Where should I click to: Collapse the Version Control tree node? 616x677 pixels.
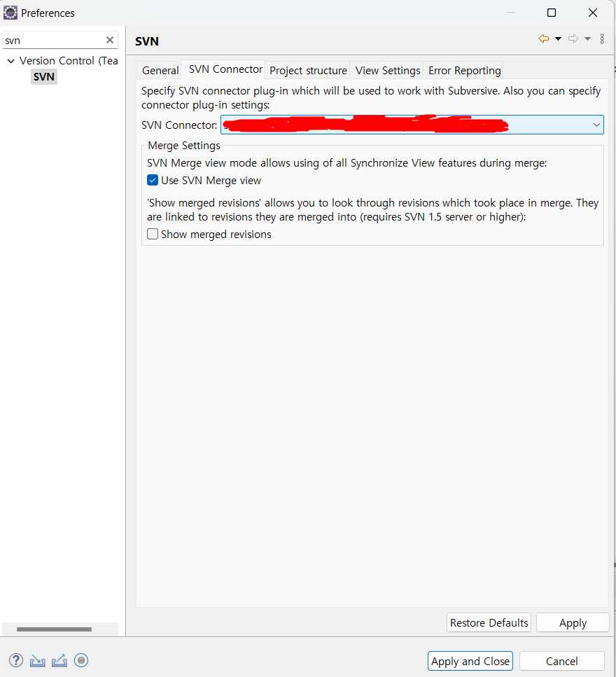tap(11, 61)
